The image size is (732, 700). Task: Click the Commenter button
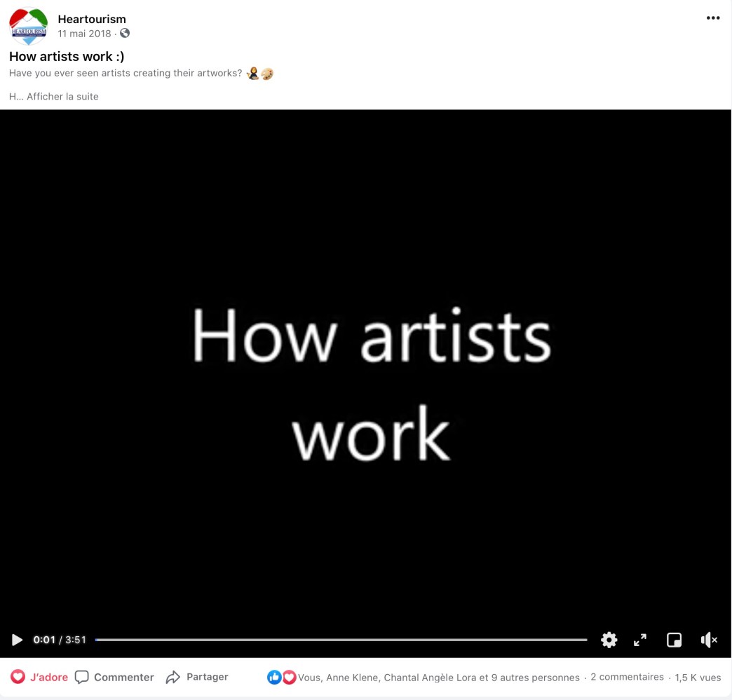click(x=114, y=677)
